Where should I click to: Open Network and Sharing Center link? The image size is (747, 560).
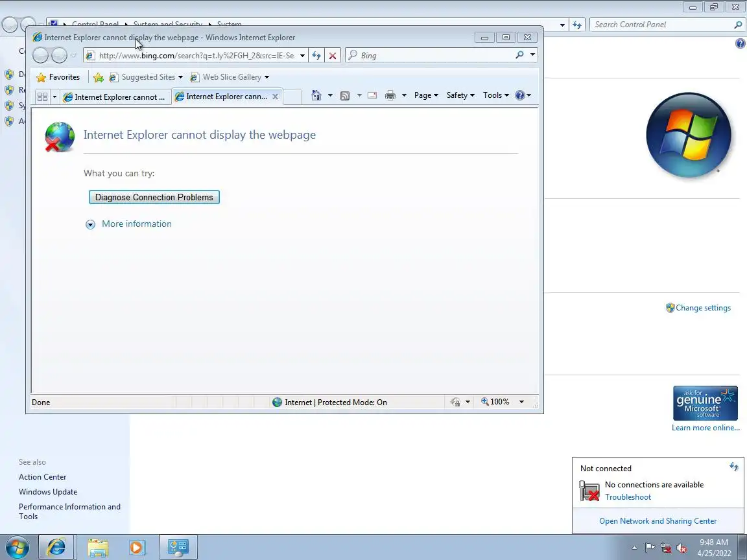pos(658,521)
